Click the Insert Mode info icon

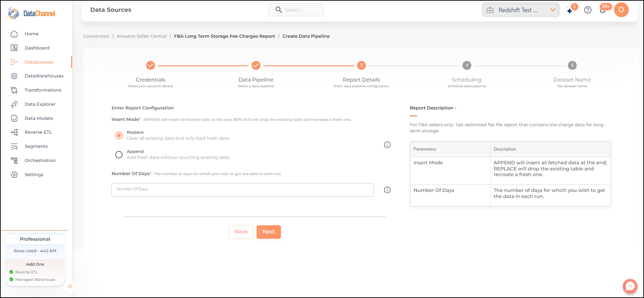[x=387, y=145]
